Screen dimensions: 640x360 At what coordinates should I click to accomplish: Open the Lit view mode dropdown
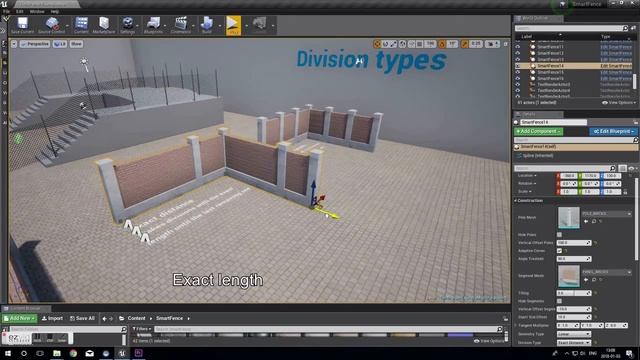60,44
